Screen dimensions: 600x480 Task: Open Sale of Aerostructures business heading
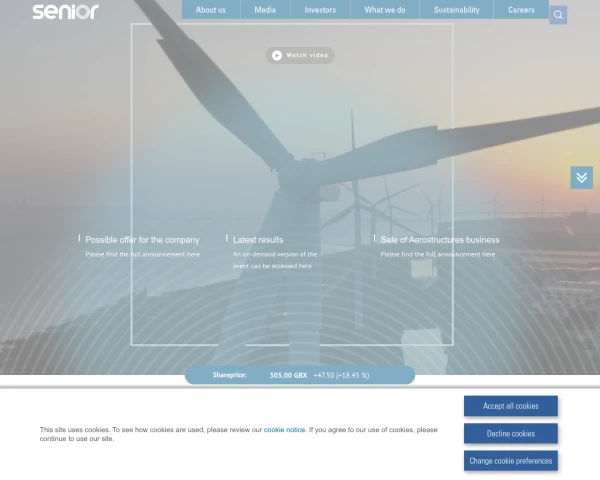click(440, 240)
